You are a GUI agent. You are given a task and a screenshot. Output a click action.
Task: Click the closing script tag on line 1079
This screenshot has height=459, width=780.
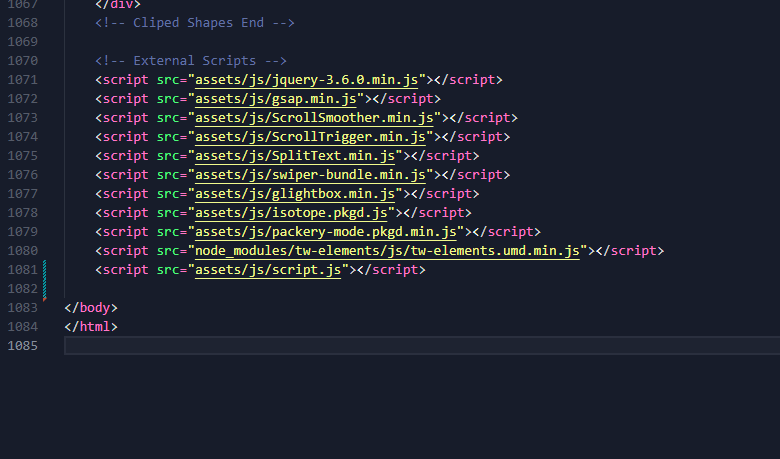click(506, 232)
